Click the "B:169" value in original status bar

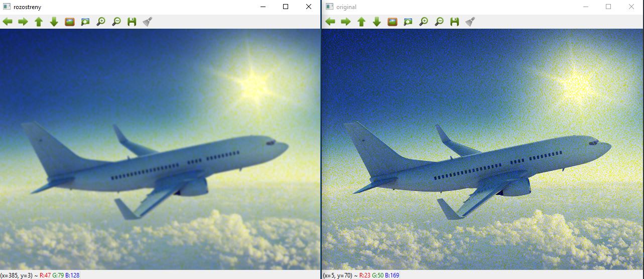click(x=392, y=275)
